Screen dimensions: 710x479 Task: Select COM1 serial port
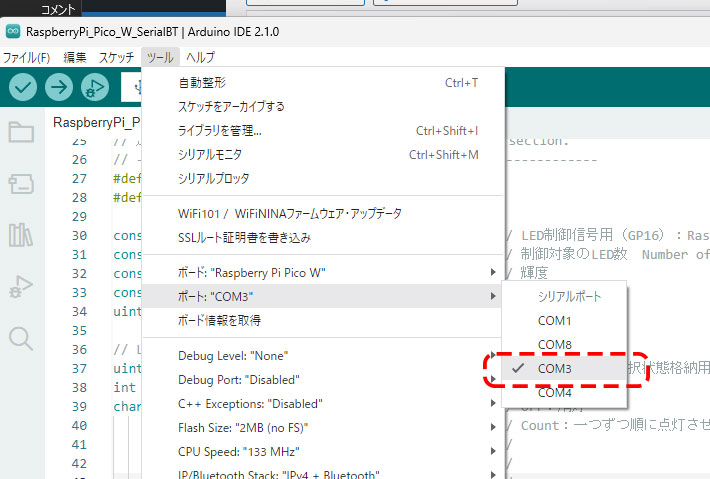564,321
